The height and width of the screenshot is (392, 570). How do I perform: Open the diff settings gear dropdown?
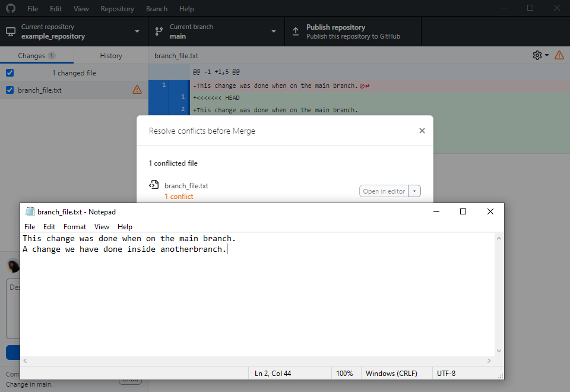540,55
